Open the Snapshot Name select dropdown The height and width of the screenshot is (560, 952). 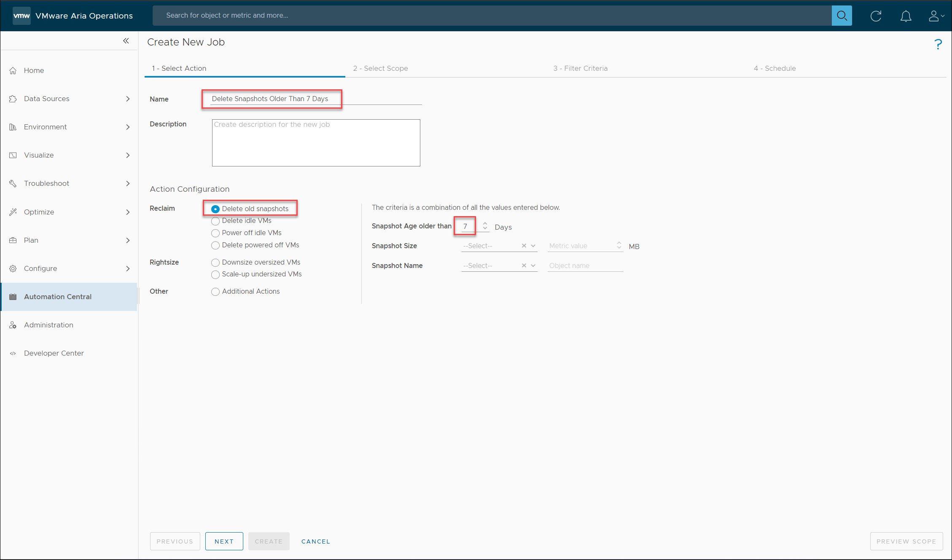click(x=533, y=265)
